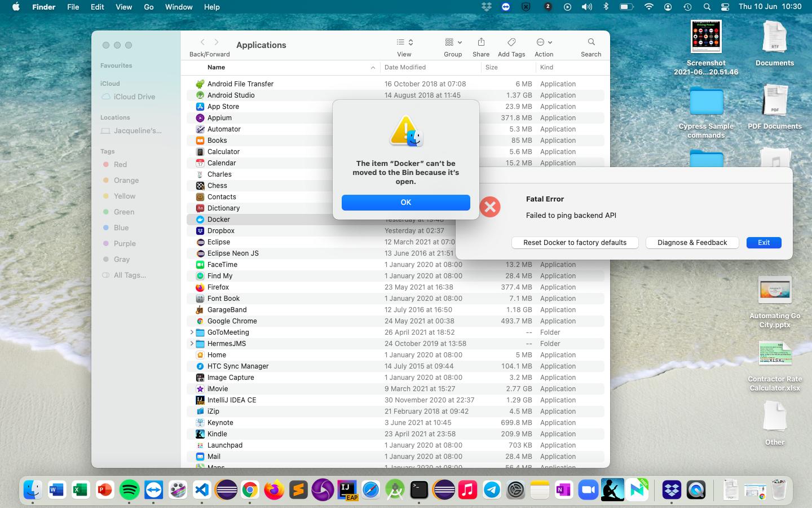Click the Share icon in Finder toolbar

coord(481,42)
